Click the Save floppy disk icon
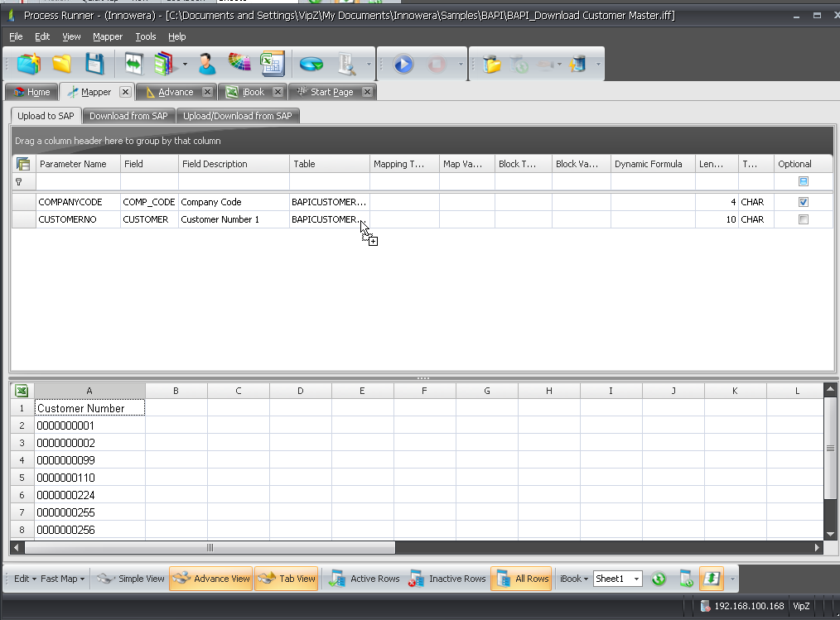 (x=94, y=64)
